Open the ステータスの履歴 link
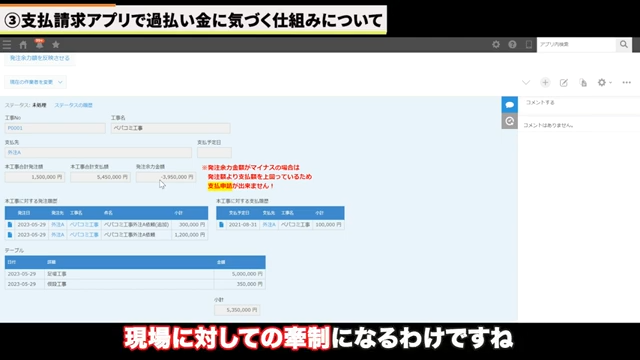 coord(73,105)
